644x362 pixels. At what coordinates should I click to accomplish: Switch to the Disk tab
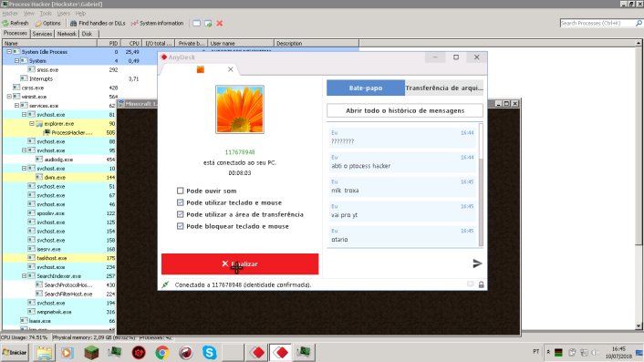(87, 34)
